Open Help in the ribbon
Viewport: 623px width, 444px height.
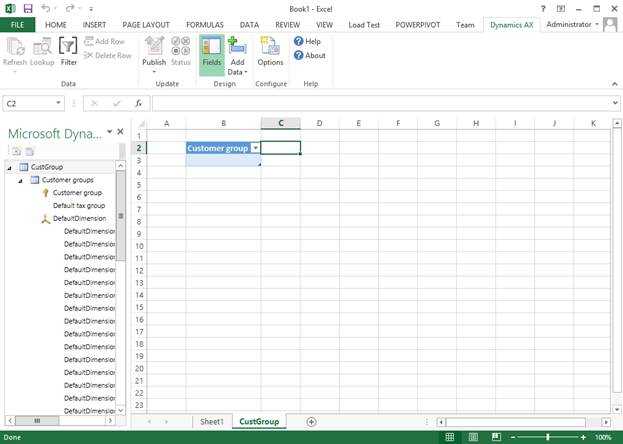tap(308, 41)
